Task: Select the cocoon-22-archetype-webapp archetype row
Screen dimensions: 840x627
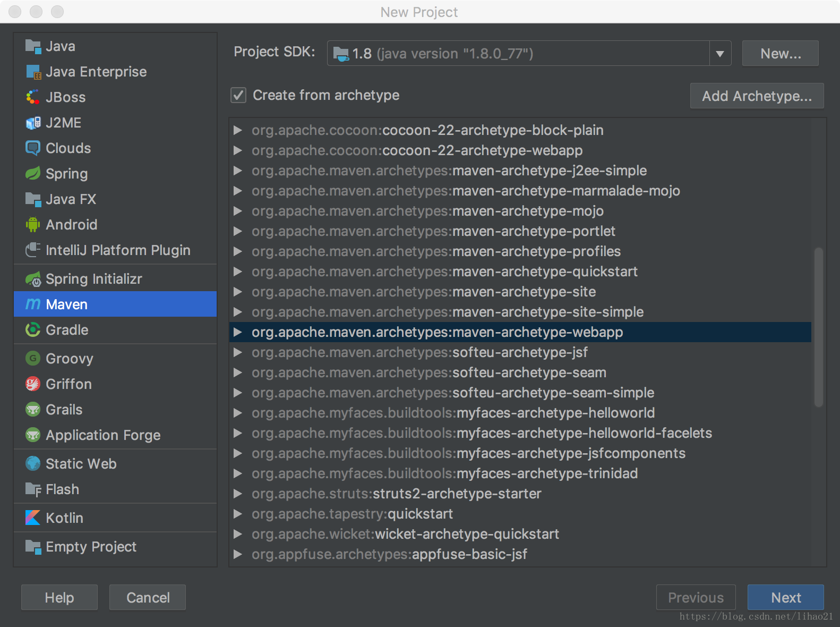Action: [417, 150]
